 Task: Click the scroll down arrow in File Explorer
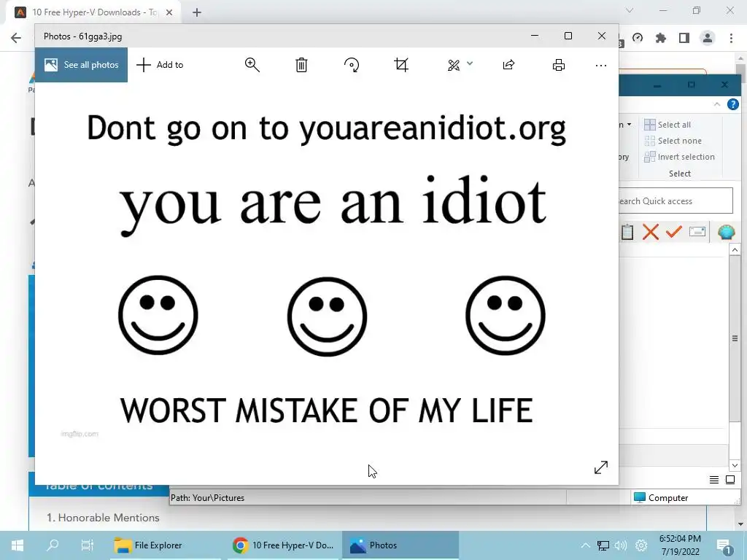click(735, 465)
